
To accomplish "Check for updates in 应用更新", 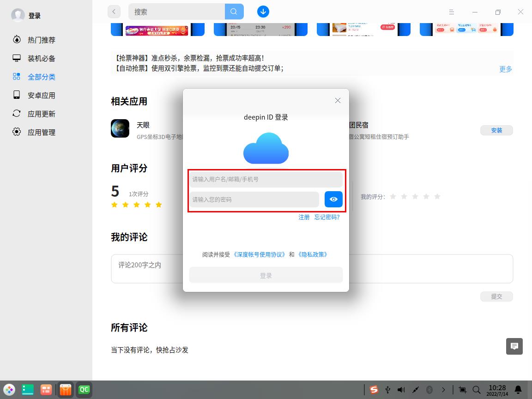I will (x=41, y=114).
